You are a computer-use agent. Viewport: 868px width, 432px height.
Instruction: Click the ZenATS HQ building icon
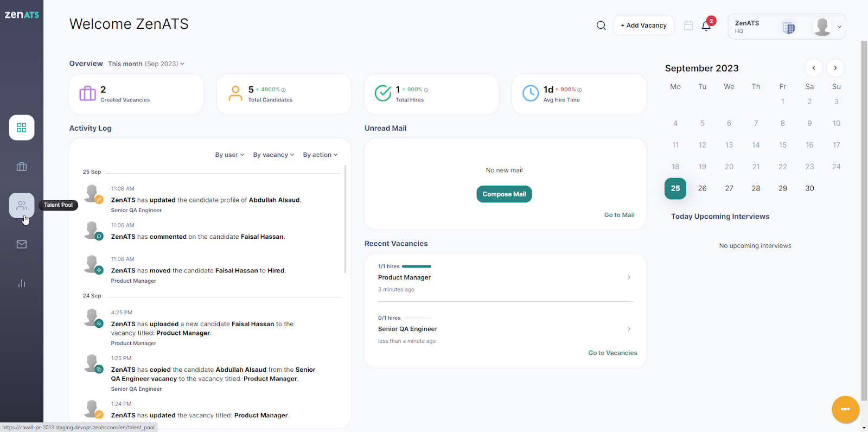[x=789, y=28]
